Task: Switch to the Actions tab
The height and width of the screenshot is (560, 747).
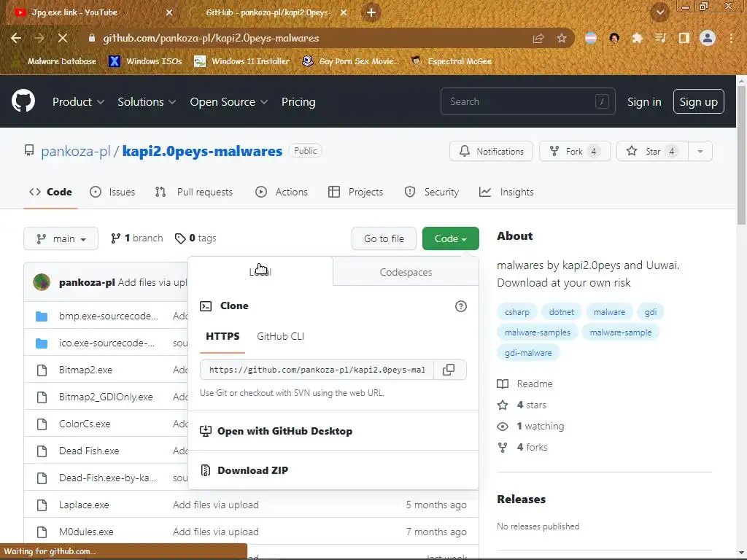Action: 282,192
